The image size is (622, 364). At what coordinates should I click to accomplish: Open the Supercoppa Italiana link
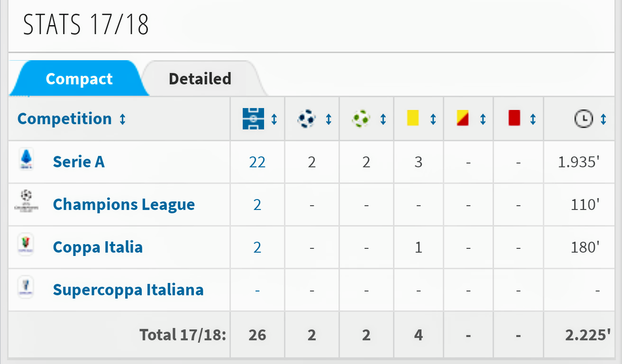[x=128, y=290]
